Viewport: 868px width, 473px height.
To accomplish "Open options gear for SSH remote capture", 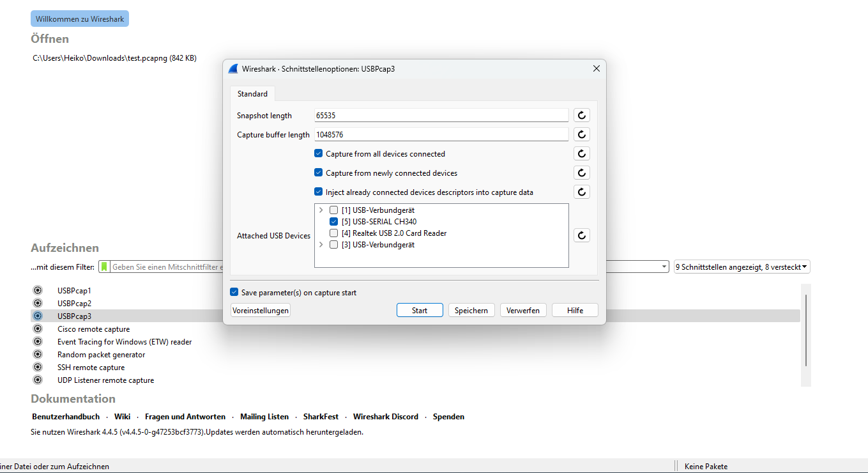I will (38, 367).
